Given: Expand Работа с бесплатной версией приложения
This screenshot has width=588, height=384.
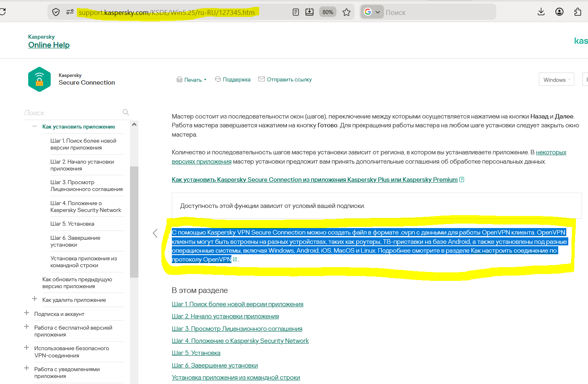Looking at the screenshot, I should point(27,327).
